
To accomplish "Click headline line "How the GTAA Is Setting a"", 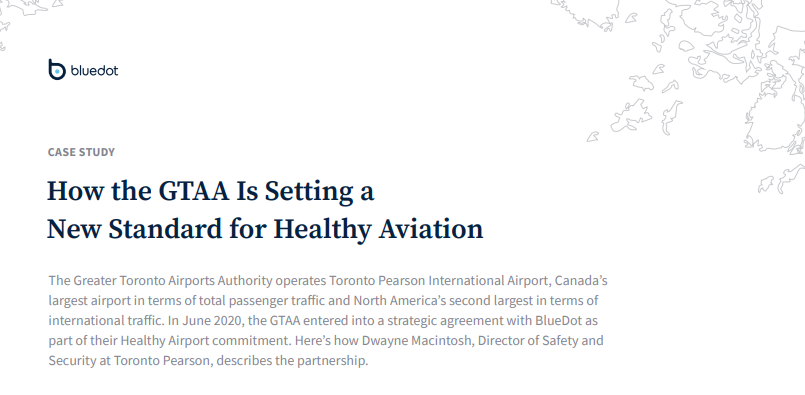I will (x=210, y=191).
